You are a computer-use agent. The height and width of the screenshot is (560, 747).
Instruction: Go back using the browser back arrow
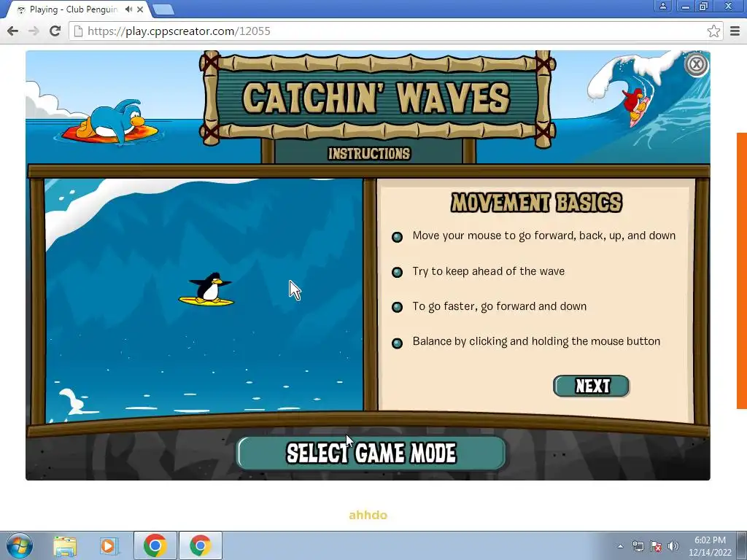13,31
